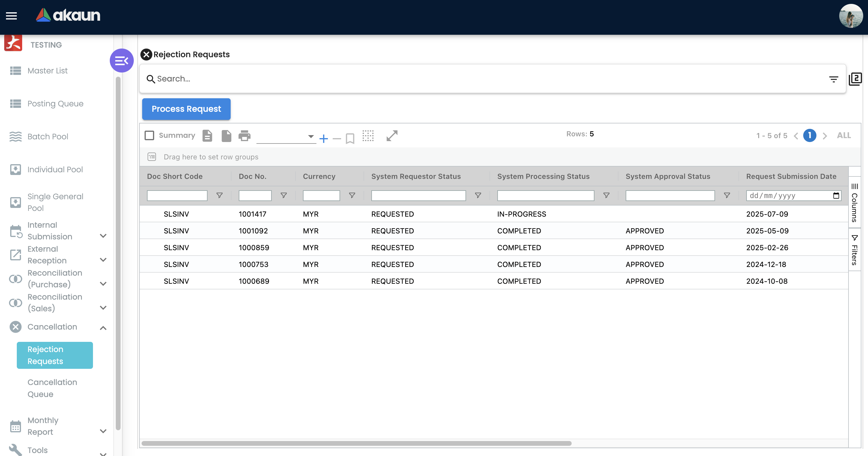868x456 pixels.
Task: Click the horizontal scrollbar of the grid
Action: click(357, 443)
